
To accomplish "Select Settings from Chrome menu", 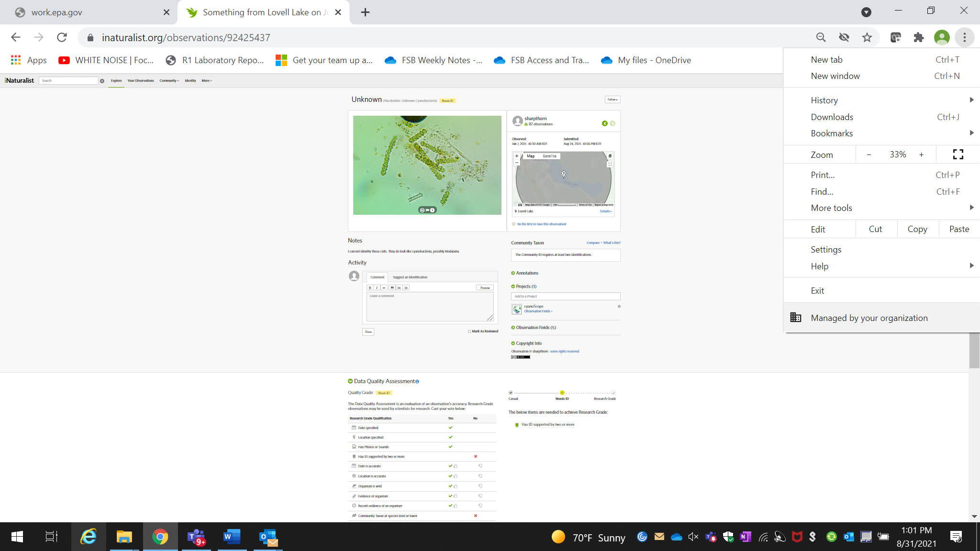I will 826,249.
